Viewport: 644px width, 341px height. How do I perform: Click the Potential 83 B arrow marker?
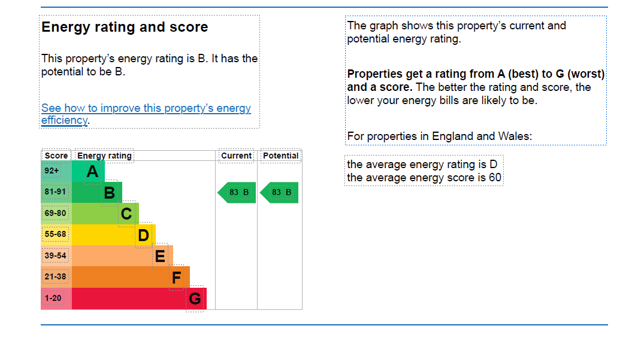click(279, 193)
